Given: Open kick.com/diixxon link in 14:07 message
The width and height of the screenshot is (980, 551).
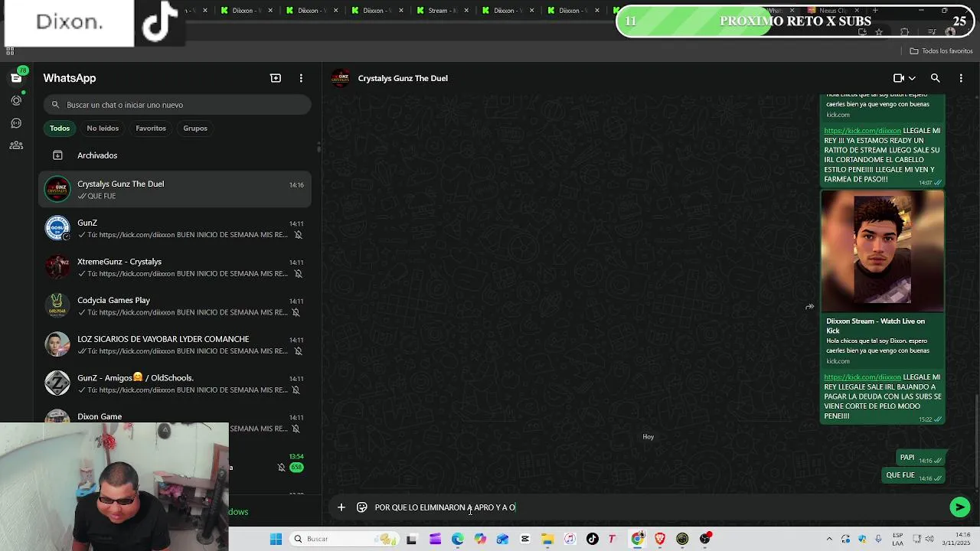Looking at the screenshot, I should click(862, 131).
